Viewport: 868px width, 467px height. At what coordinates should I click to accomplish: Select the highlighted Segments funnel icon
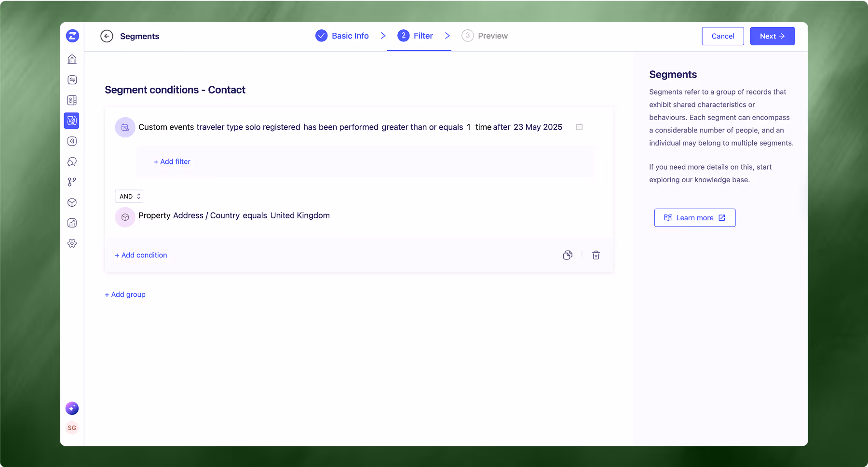[x=71, y=120]
